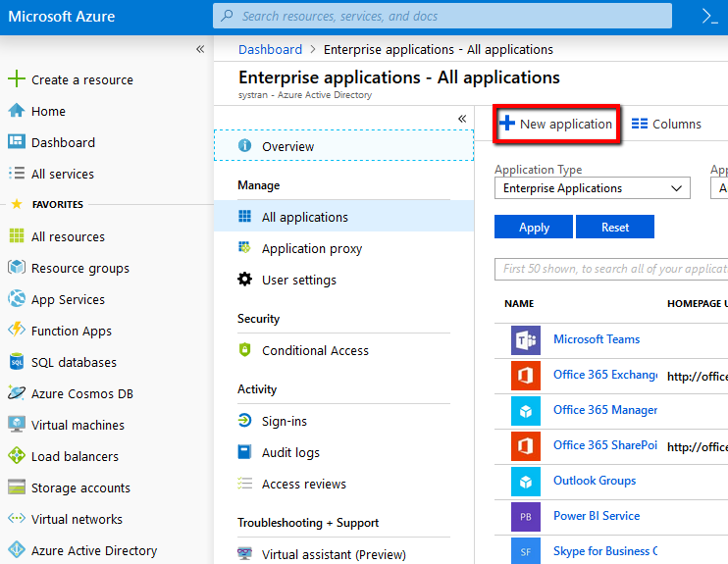Click the App Services globe icon
Viewport: 728px width, 564px height.
click(x=17, y=298)
